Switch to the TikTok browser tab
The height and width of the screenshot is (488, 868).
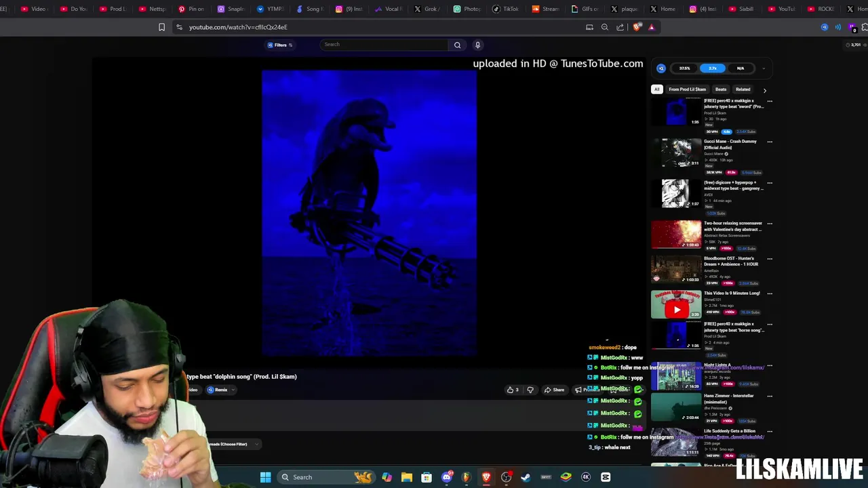pos(505,9)
